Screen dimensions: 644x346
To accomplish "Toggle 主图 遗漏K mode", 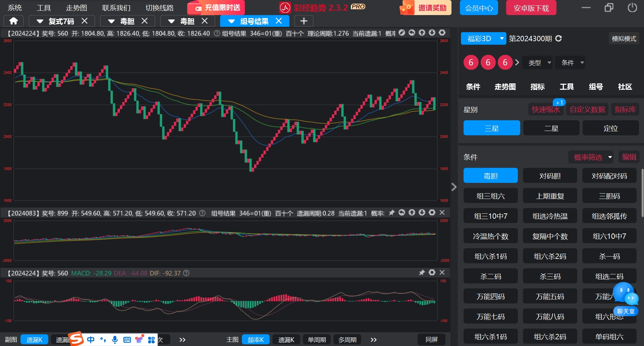I will point(286,340).
